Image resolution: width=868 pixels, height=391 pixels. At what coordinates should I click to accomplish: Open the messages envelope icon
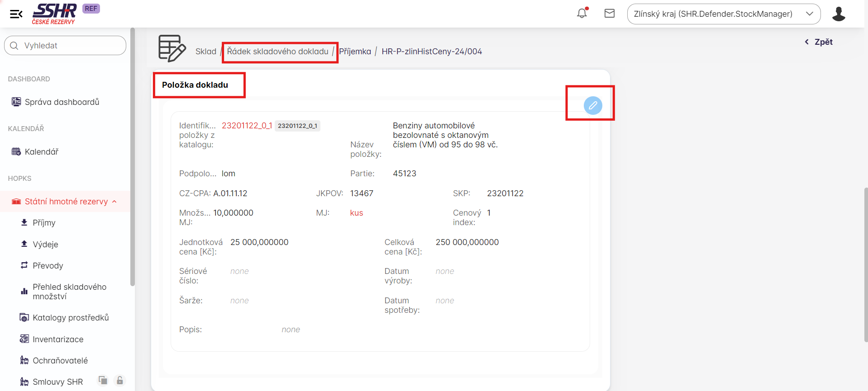(609, 14)
